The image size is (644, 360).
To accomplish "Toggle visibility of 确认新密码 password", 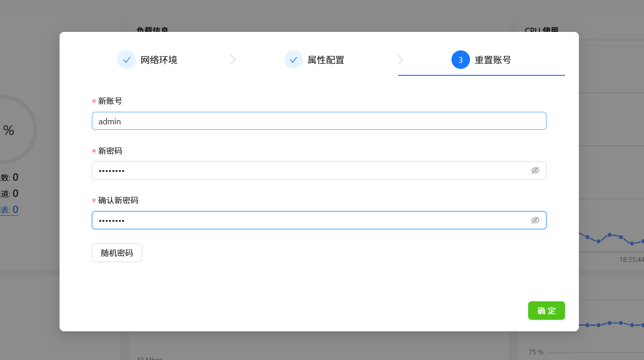I will pyautogui.click(x=535, y=220).
